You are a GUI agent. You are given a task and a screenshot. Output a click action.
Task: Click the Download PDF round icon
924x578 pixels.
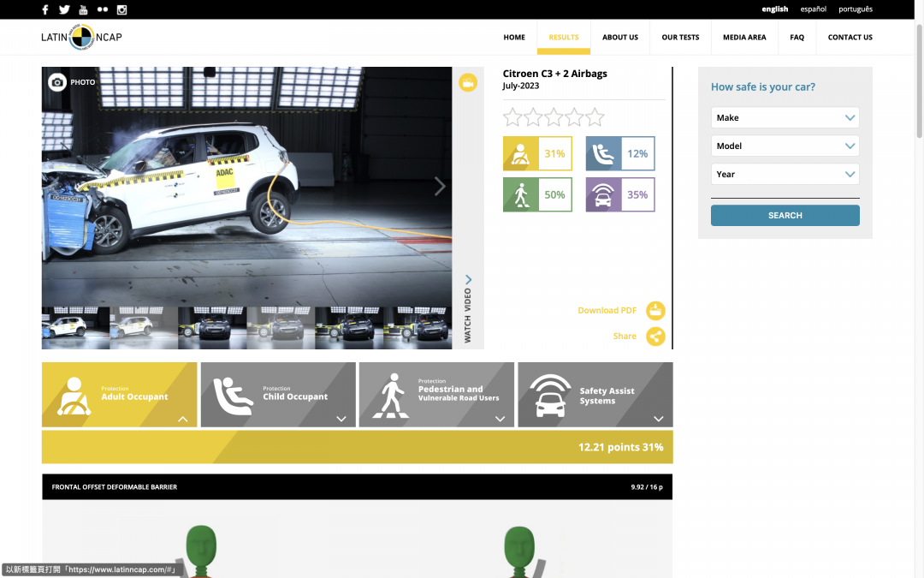655,310
